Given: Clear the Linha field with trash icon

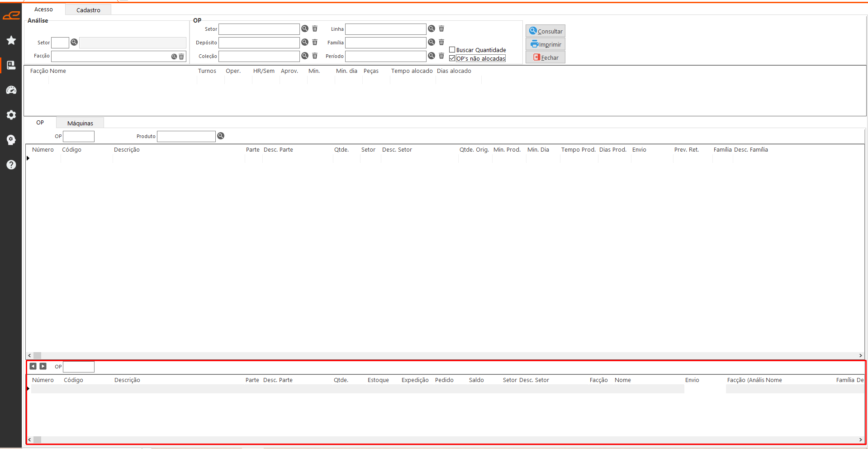Looking at the screenshot, I should tap(441, 29).
